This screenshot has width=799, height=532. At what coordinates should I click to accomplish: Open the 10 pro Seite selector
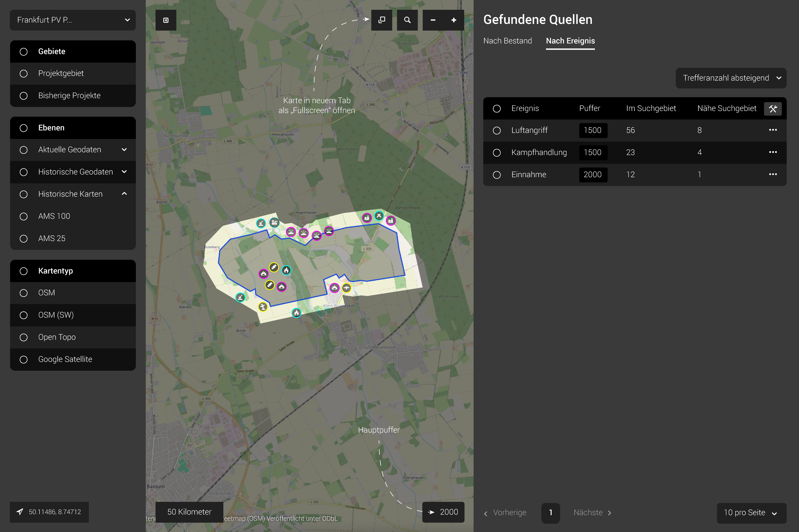pyautogui.click(x=751, y=513)
